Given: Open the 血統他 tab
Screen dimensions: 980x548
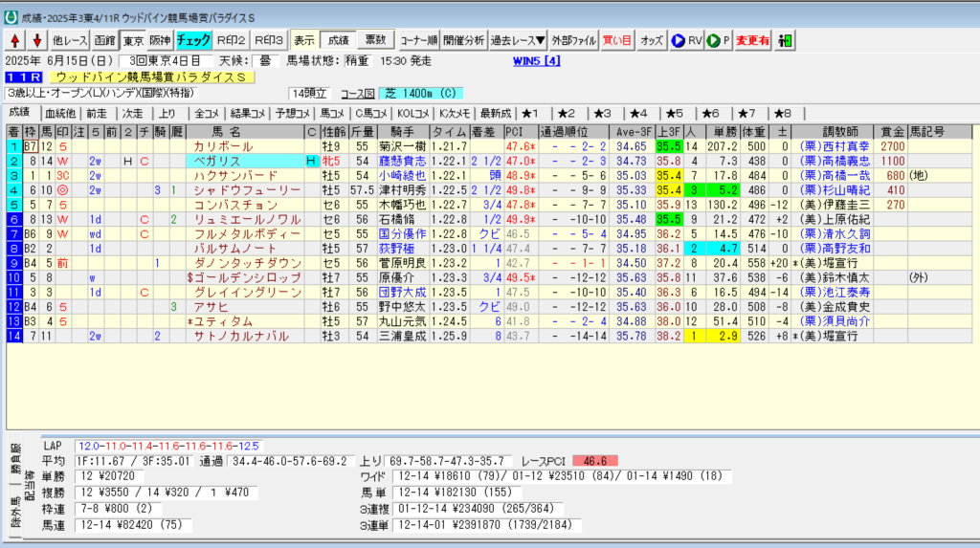Looking at the screenshot, I should tap(60, 113).
